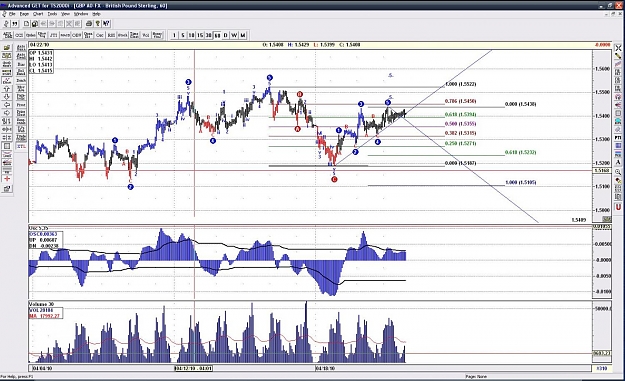
Task: Click the open folder icon in left panel
Action: [7, 47]
